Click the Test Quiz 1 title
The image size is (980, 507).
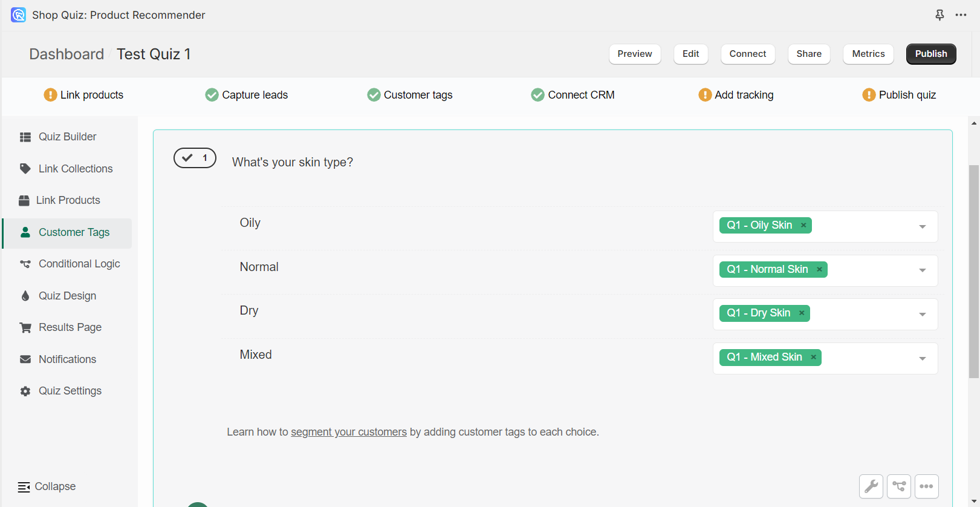click(x=154, y=54)
